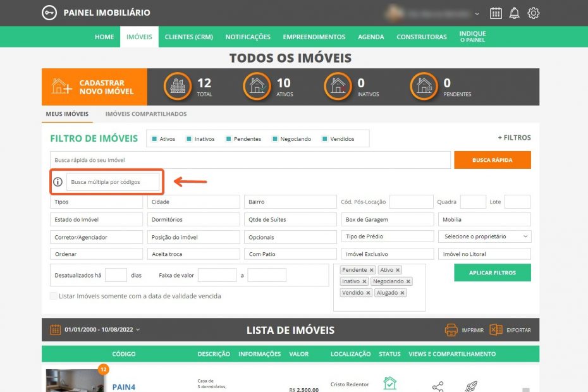Viewport: 588px width, 392px height.
Task: Open the calendar icon in the header
Action: pos(496,13)
